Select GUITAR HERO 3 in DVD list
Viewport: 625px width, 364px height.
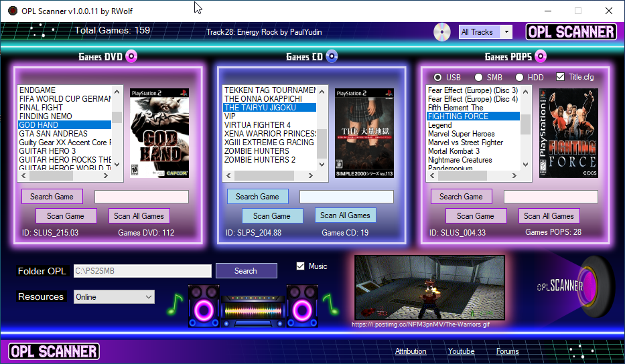pyautogui.click(x=48, y=151)
